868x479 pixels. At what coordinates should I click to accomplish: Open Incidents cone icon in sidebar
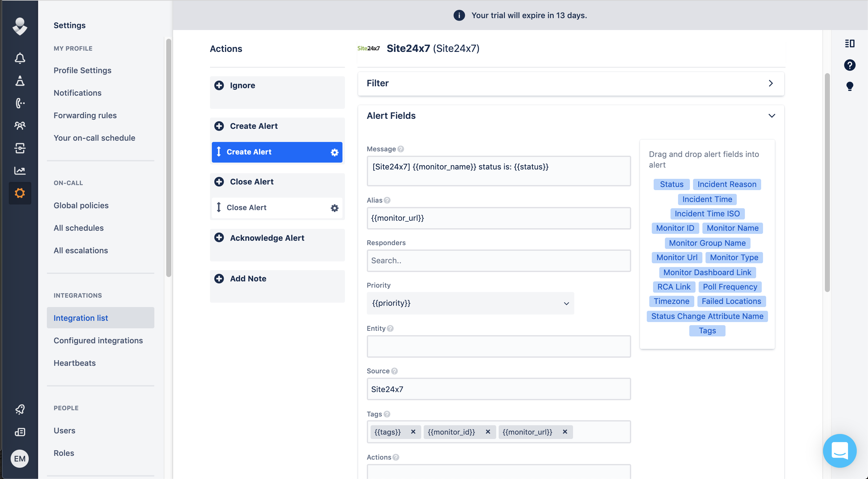point(20,81)
